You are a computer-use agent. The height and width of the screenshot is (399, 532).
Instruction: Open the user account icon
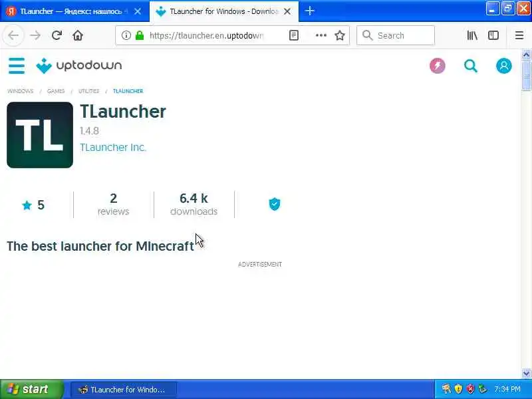point(504,66)
